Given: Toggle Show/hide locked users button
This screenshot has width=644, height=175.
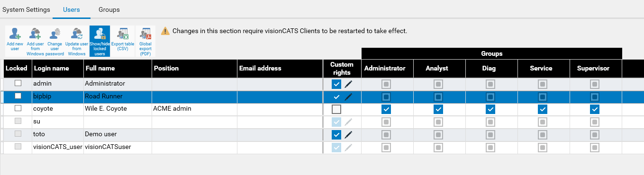Looking at the screenshot, I should (x=100, y=41).
